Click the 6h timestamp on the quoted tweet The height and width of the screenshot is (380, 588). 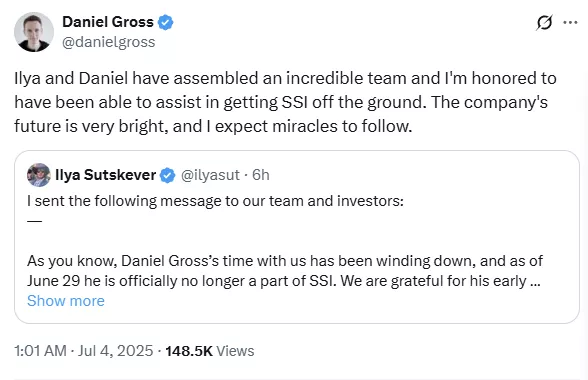click(x=261, y=175)
